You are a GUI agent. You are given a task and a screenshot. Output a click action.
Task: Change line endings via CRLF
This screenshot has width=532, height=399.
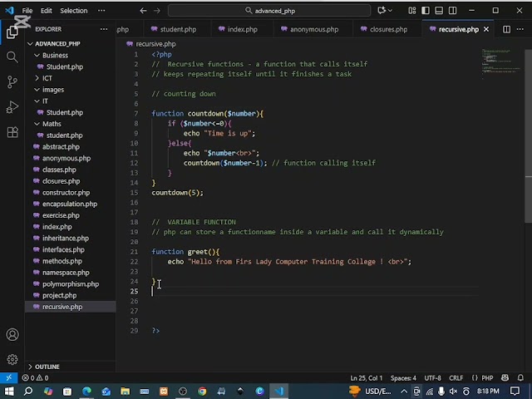click(456, 377)
